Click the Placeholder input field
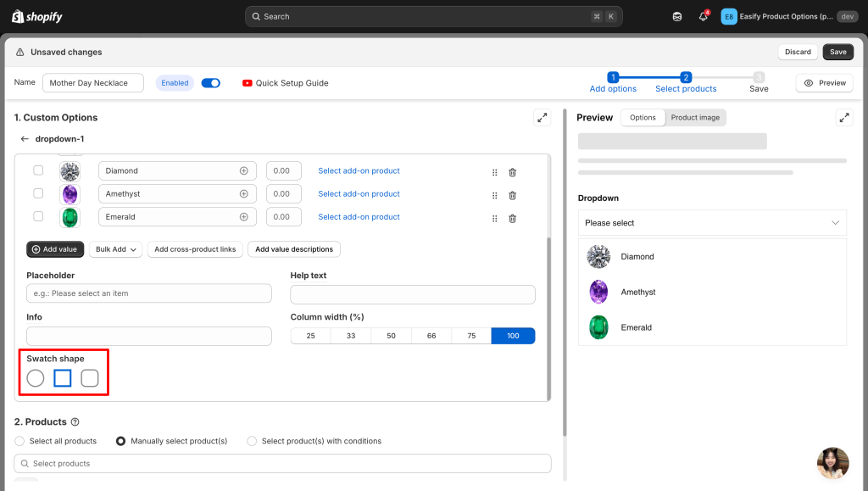This screenshot has height=491, width=868. [x=149, y=293]
